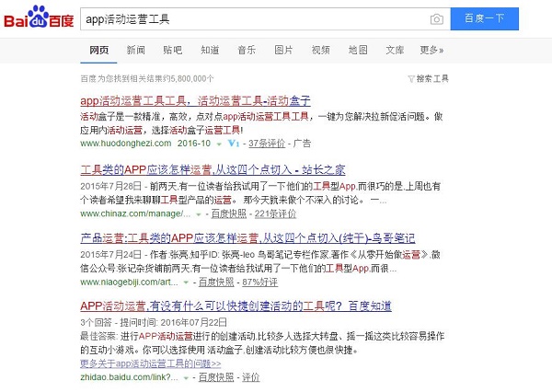
Task: Switch to the 新闻 tab
Action: (136, 50)
